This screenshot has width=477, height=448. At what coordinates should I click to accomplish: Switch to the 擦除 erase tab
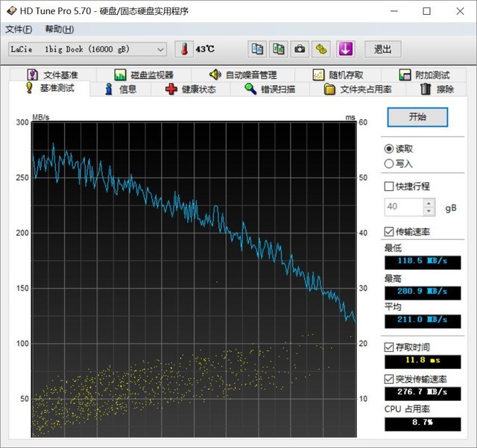[x=437, y=89]
